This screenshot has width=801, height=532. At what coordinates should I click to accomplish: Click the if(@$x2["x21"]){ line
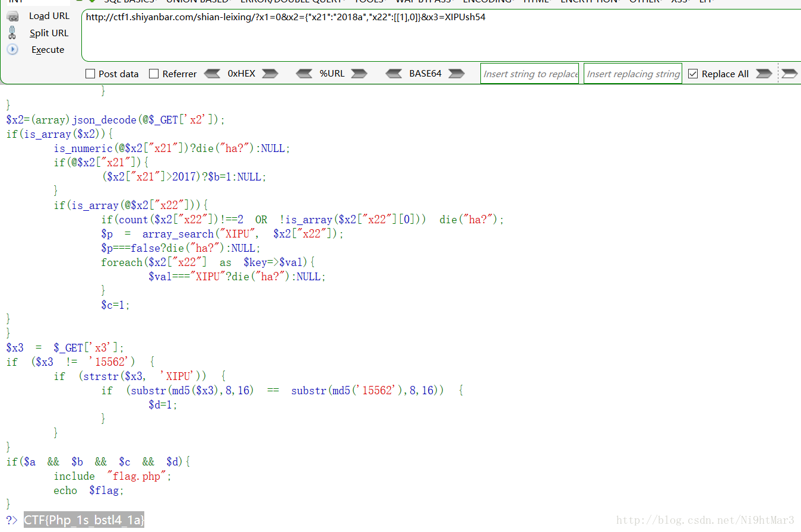click(101, 163)
